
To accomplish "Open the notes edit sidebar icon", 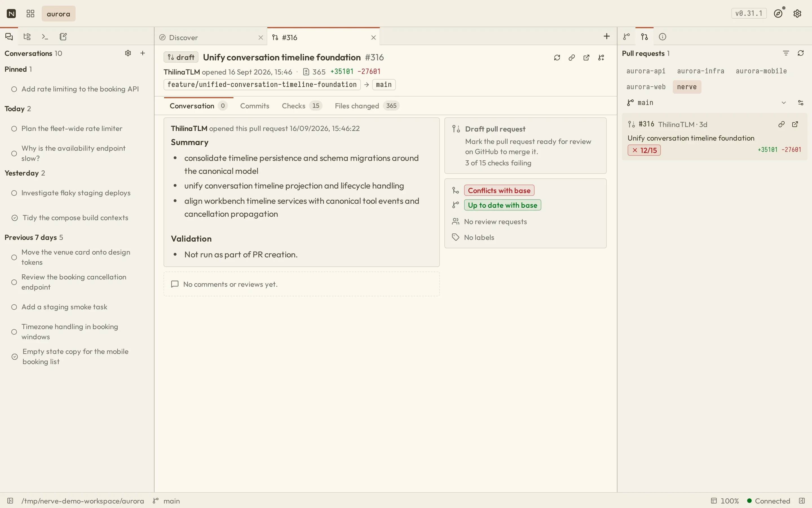I will (63, 37).
